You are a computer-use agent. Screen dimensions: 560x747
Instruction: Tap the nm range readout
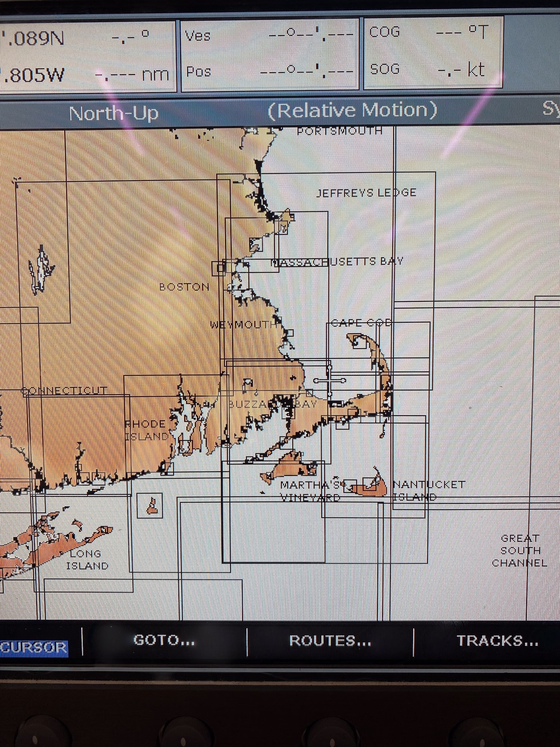[x=132, y=74]
